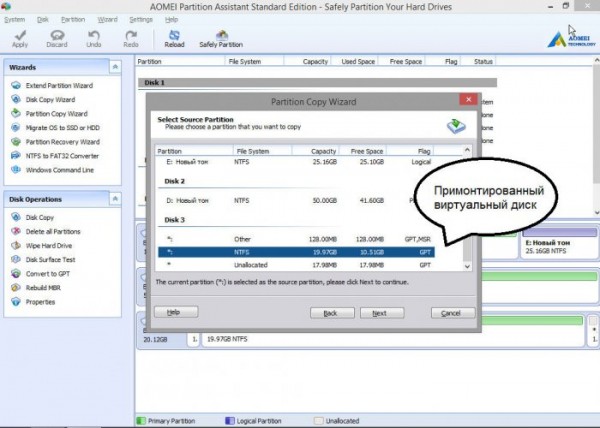600x428 pixels.
Task: Select the E: NTFS 25.16GB partition row
Action: click(296, 162)
